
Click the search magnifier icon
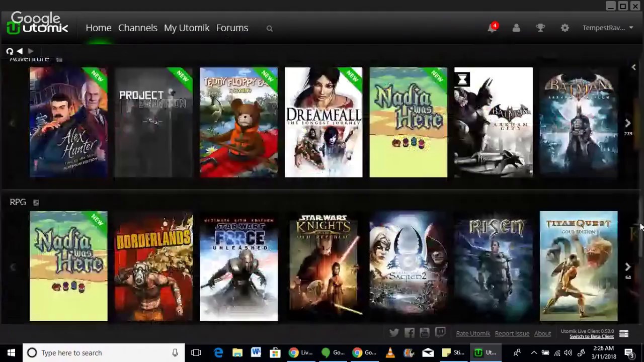(x=270, y=29)
